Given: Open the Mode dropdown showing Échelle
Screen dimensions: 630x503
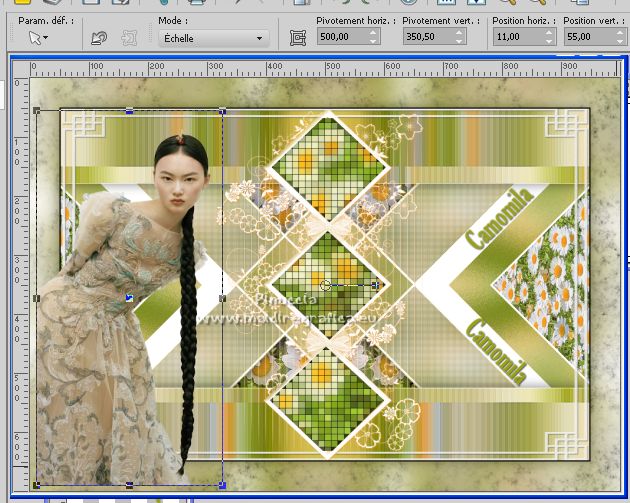Looking at the screenshot, I should tap(214, 39).
